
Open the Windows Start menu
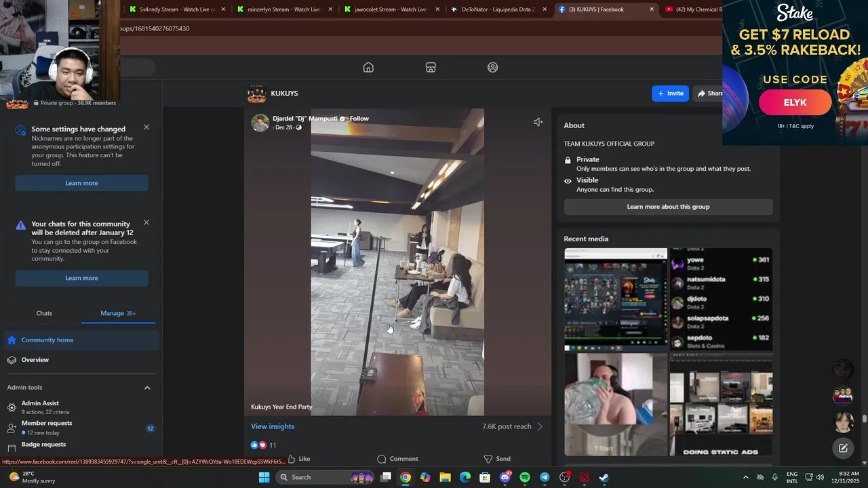coord(264,477)
